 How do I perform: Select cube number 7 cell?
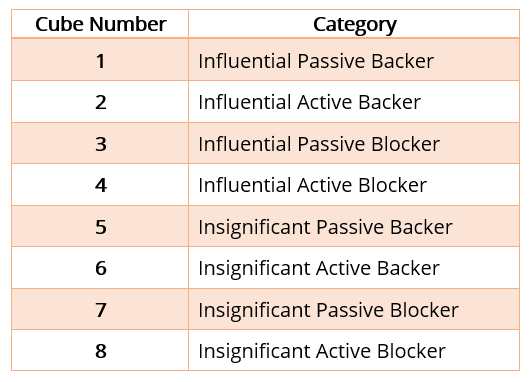pyautogui.click(x=100, y=309)
